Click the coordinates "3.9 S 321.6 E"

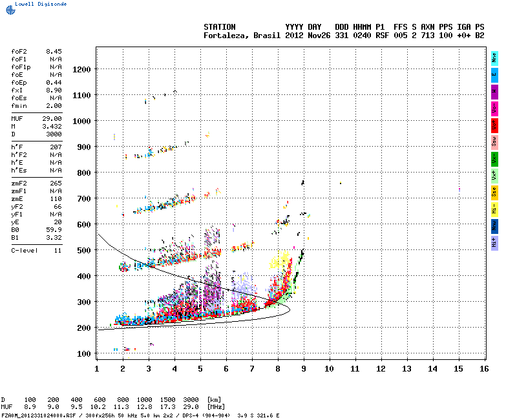[258, 415]
